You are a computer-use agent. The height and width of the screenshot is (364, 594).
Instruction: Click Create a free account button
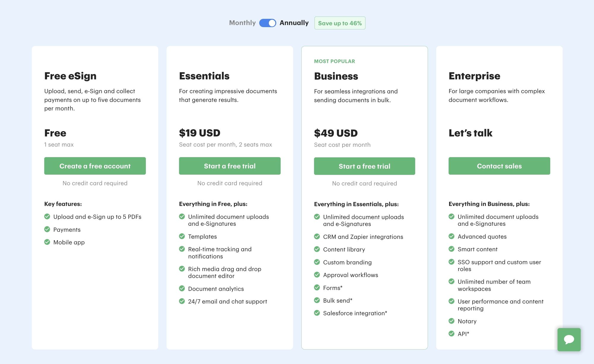click(95, 166)
